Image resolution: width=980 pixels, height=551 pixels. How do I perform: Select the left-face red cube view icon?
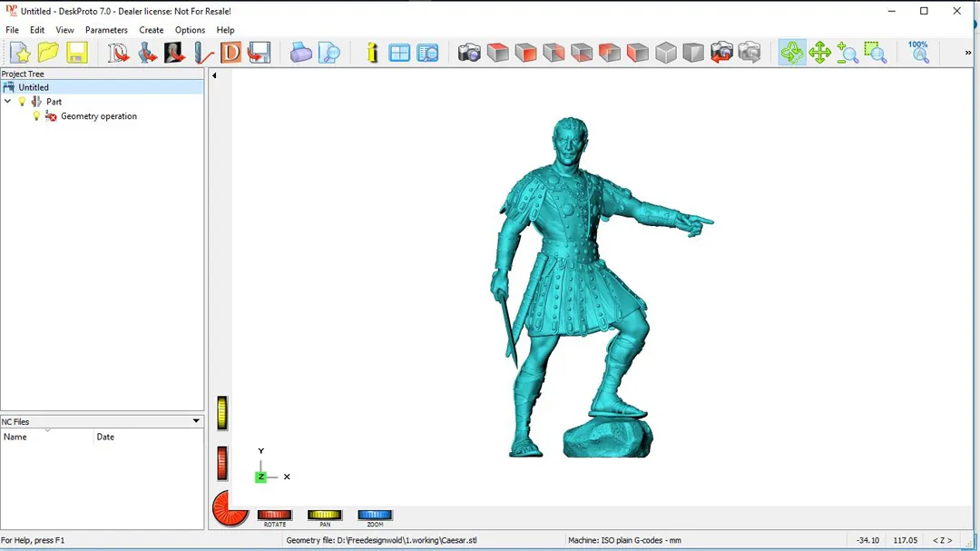(638, 53)
